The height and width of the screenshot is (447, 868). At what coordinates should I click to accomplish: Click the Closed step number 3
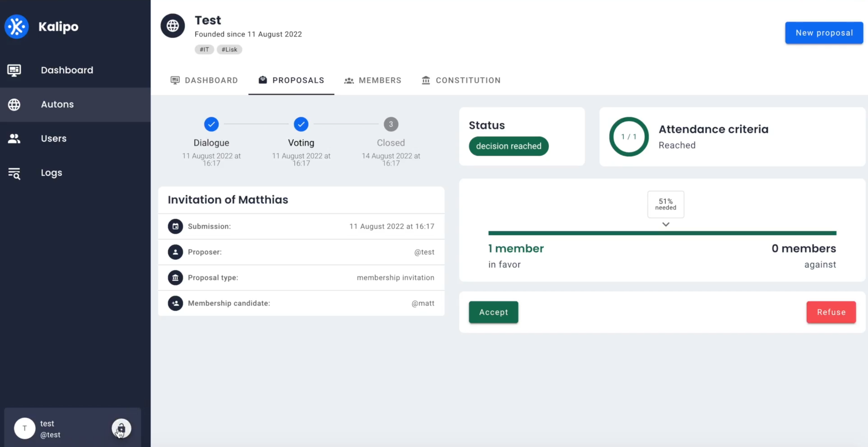pos(391,124)
